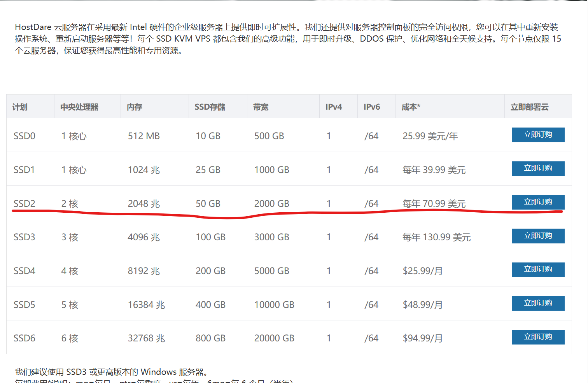Screen dimensions: 588x383
Task: Click 立即订购 in the SSD6 row
Action: [538, 337]
